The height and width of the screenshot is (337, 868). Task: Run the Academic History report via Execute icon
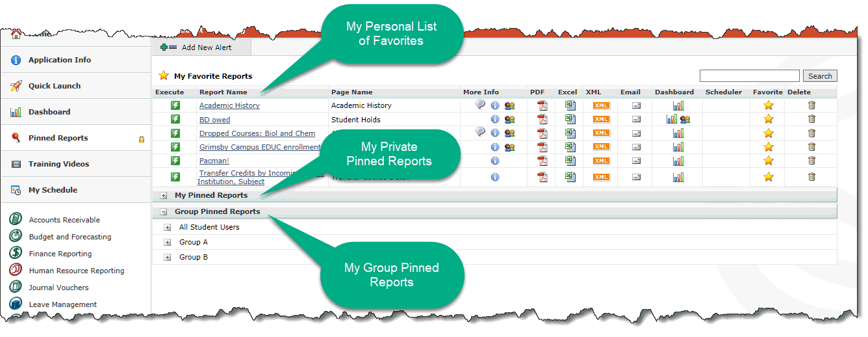[175, 105]
